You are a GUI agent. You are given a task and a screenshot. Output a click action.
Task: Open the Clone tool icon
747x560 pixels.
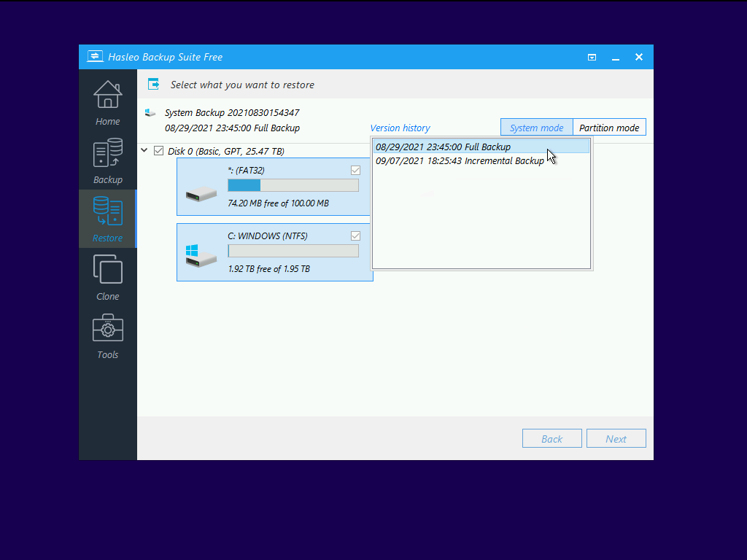tap(108, 270)
